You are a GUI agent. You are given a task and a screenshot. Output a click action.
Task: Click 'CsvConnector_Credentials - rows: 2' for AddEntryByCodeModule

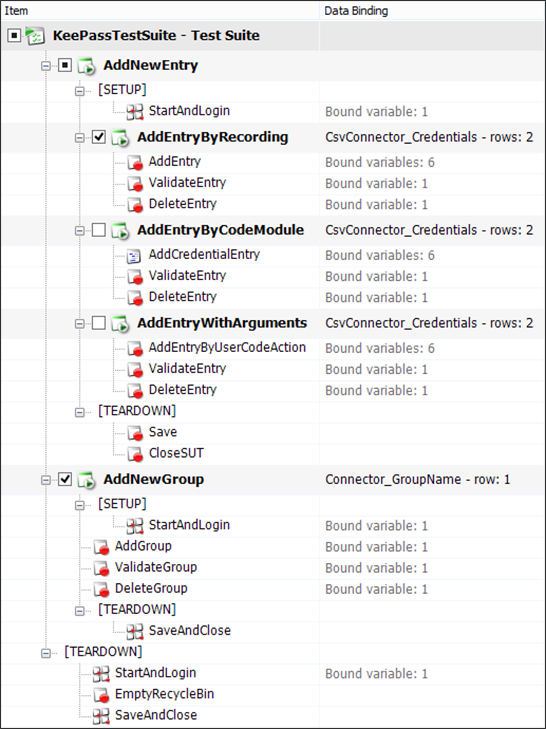pos(429,230)
